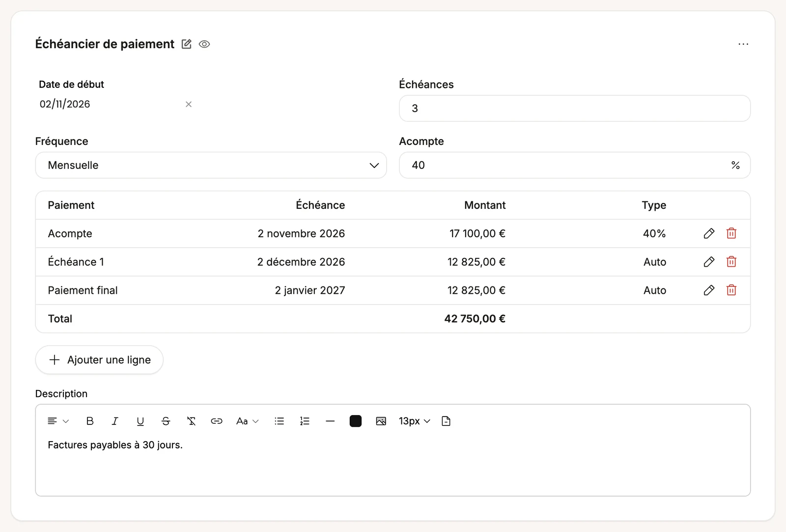Click the % unit symbol in Acompte field
This screenshot has width=786, height=532.
pyautogui.click(x=735, y=166)
